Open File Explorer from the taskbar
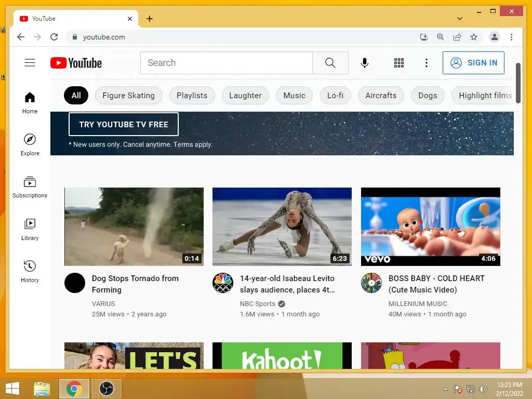The height and width of the screenshot is (399, 532). point(42,389)
